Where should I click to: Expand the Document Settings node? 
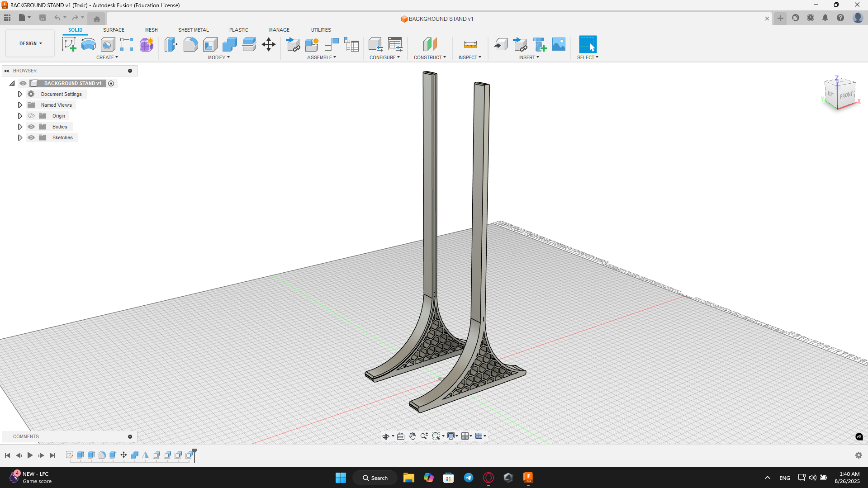point(20,94)
